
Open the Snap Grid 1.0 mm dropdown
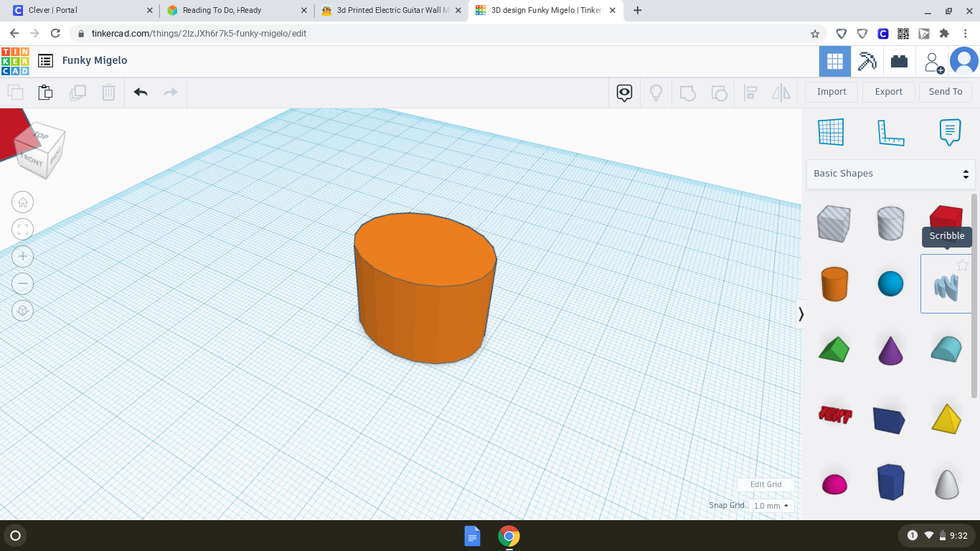point(771,506)
